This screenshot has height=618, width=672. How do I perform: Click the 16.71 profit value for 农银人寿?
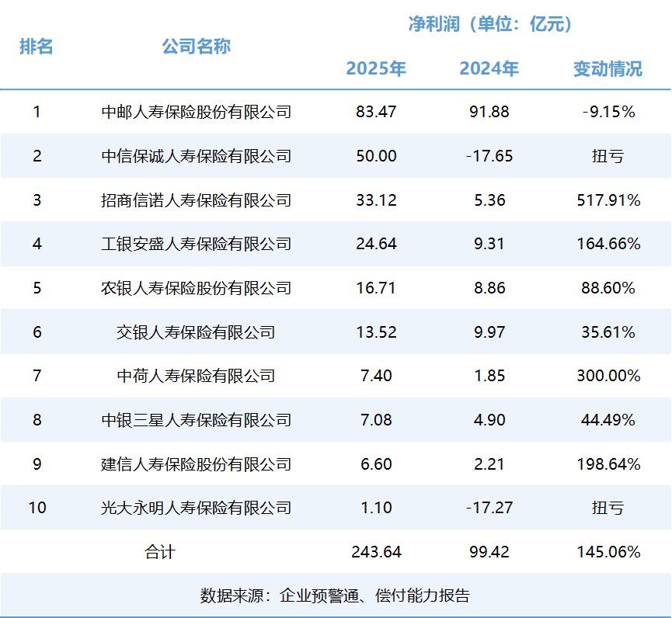(x=376, y=288)
